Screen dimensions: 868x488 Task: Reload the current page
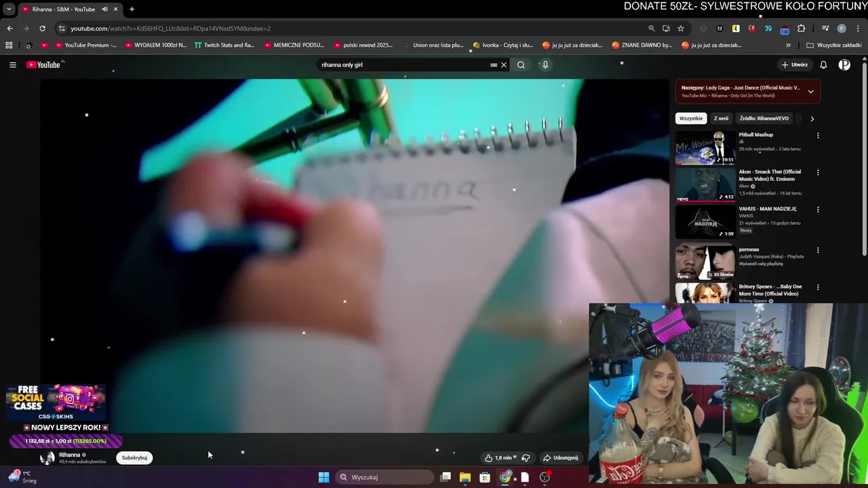tap(42, 28)
